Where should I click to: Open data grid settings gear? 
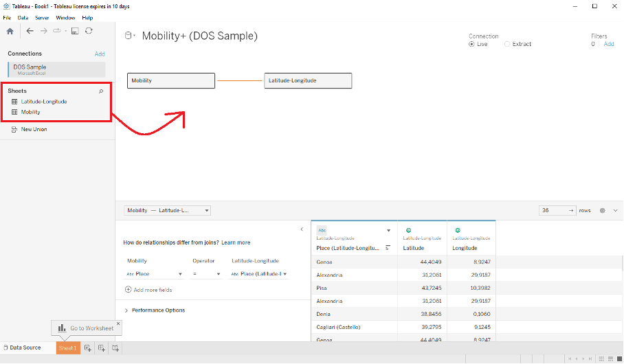(x=603, y=210)
